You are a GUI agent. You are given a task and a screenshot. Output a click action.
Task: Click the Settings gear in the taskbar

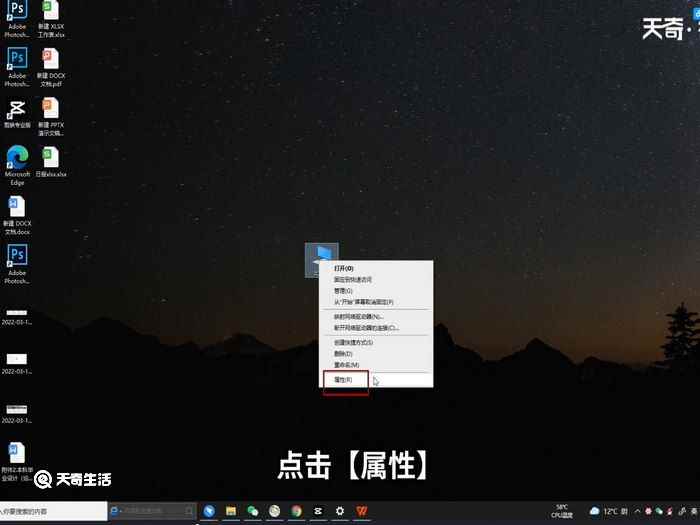340,511
